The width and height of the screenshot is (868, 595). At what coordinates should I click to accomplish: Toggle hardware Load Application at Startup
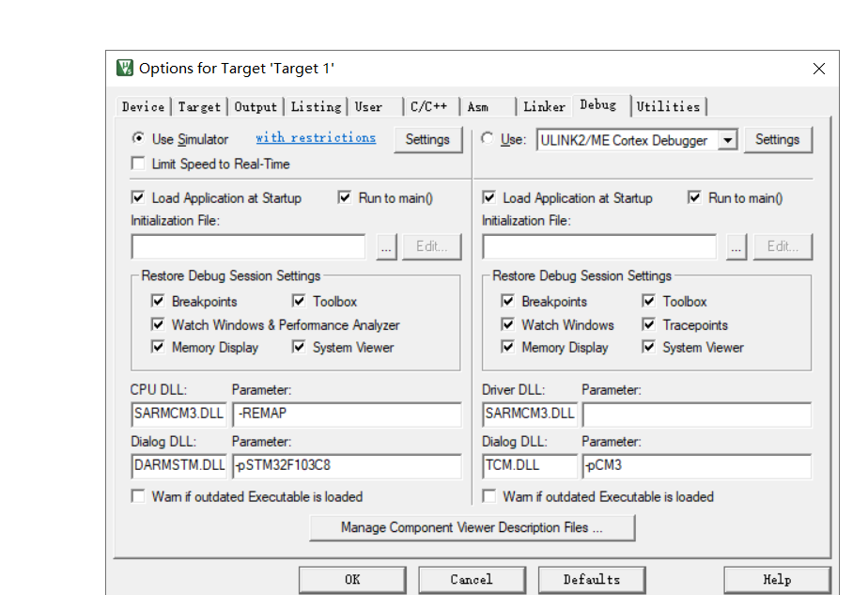click(488, 197)
